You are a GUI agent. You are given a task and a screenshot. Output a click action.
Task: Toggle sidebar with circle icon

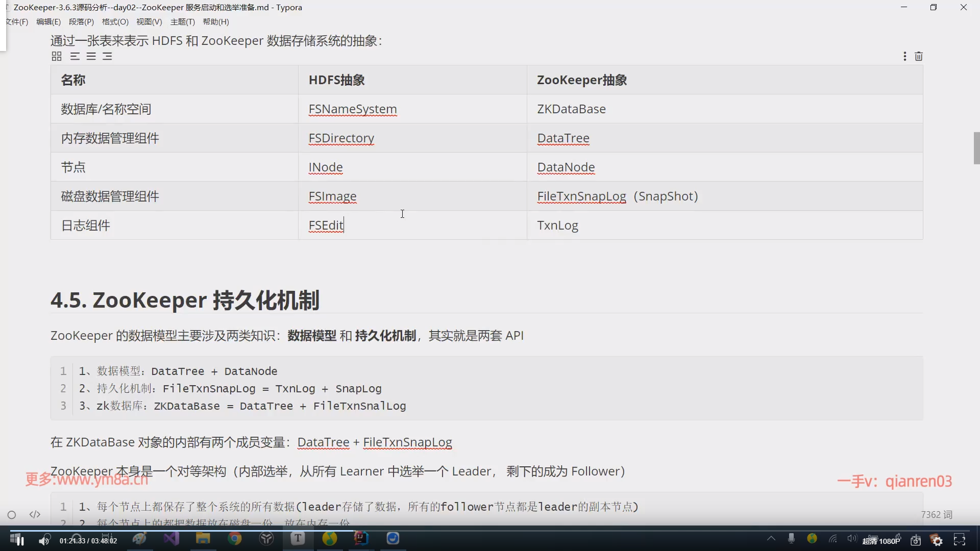pos(12,515)
